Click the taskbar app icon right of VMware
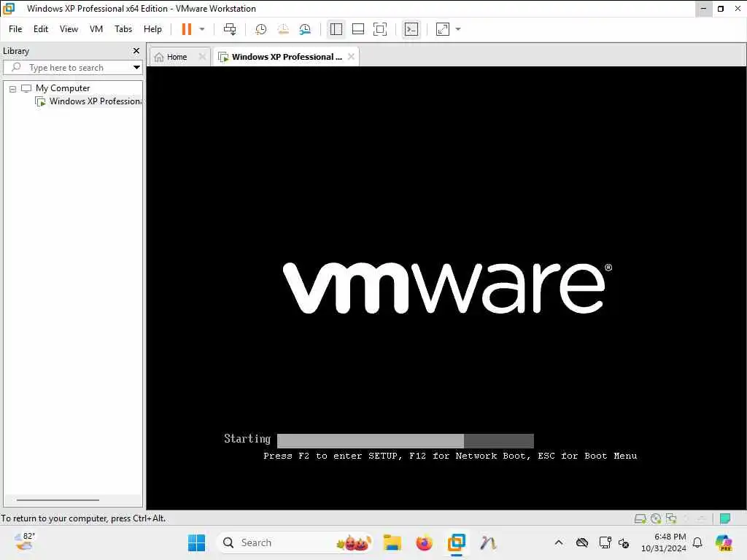Screen dimensions: 747x560 click(x=488, y=542)
